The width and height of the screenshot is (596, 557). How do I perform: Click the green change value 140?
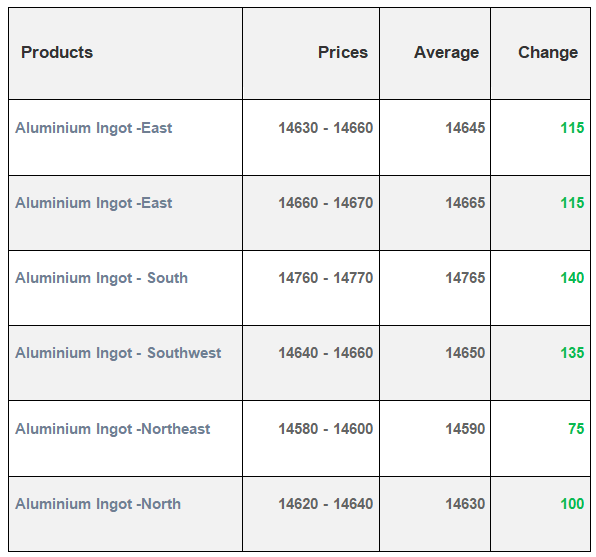coord(572,278)
